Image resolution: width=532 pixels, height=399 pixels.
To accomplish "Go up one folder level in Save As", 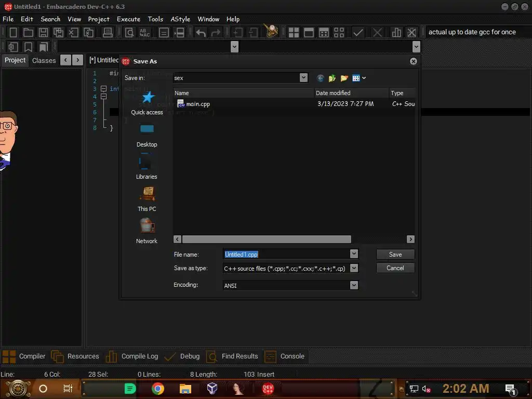I will pos(332,78).
